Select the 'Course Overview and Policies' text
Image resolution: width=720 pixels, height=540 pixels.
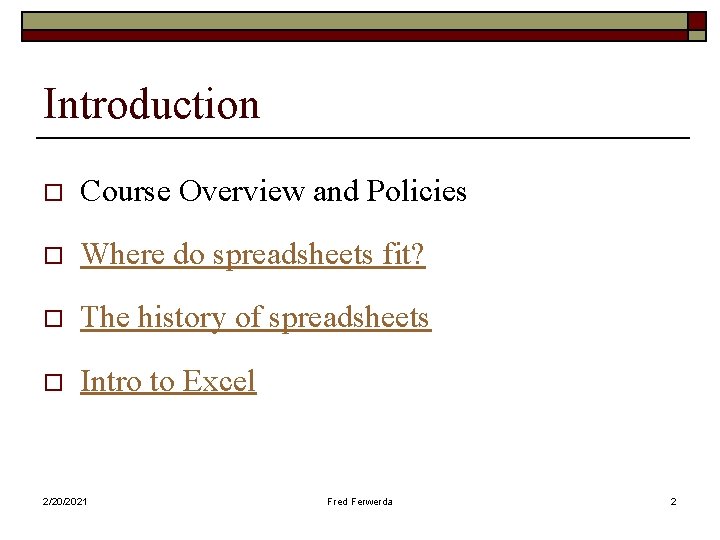[x=273, y=191]
